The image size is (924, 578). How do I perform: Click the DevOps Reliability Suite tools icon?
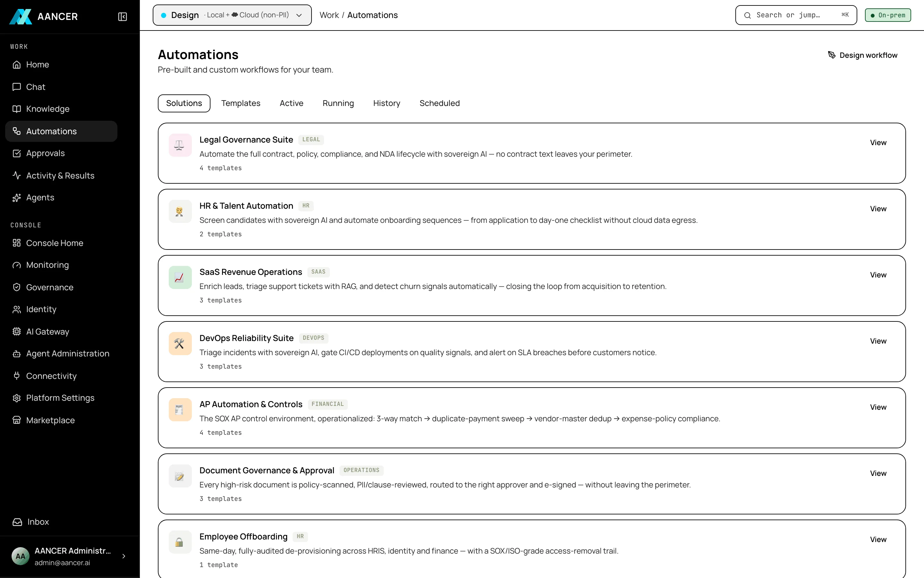(x=180, y=344)
